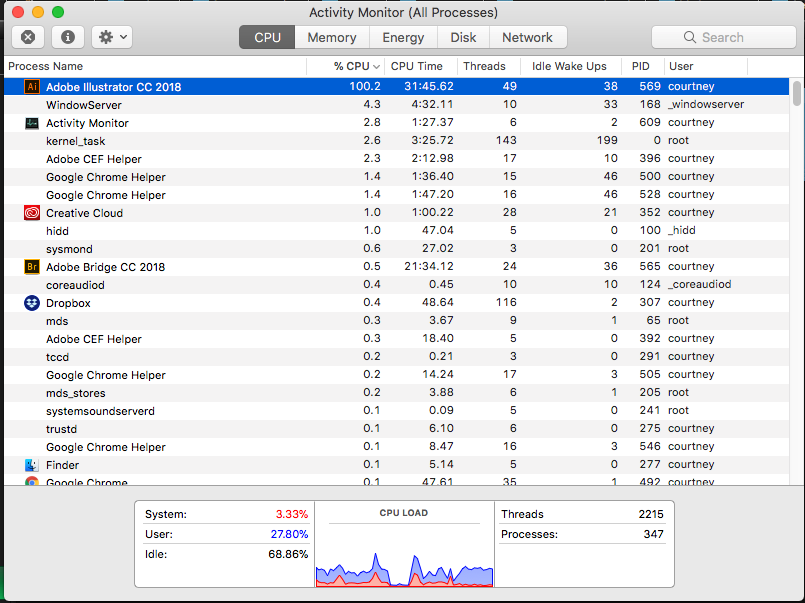This screenshot has height=603, width=805.
Task: Click the 143 threads value for kernel_task
Action: pos(506,140)
